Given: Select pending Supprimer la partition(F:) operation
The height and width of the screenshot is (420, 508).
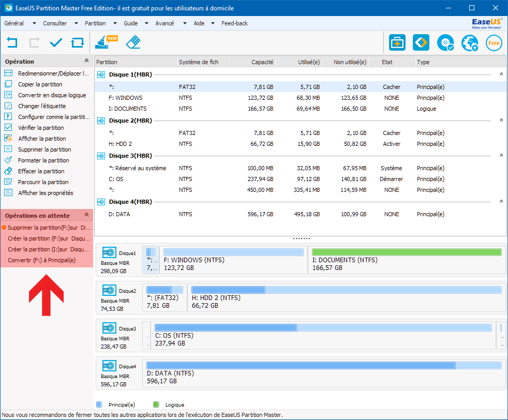Looking at the screenshot, I should coord(47,228).
